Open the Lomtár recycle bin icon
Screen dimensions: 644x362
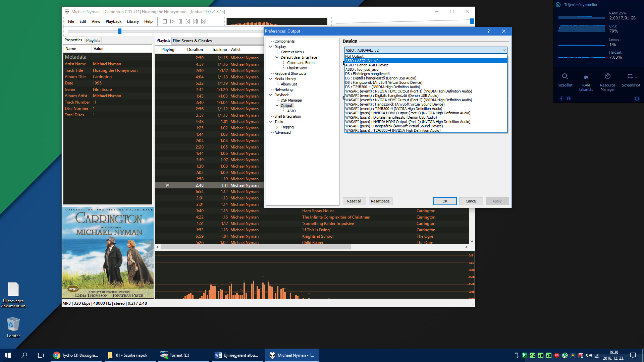(x=13, y=327)
